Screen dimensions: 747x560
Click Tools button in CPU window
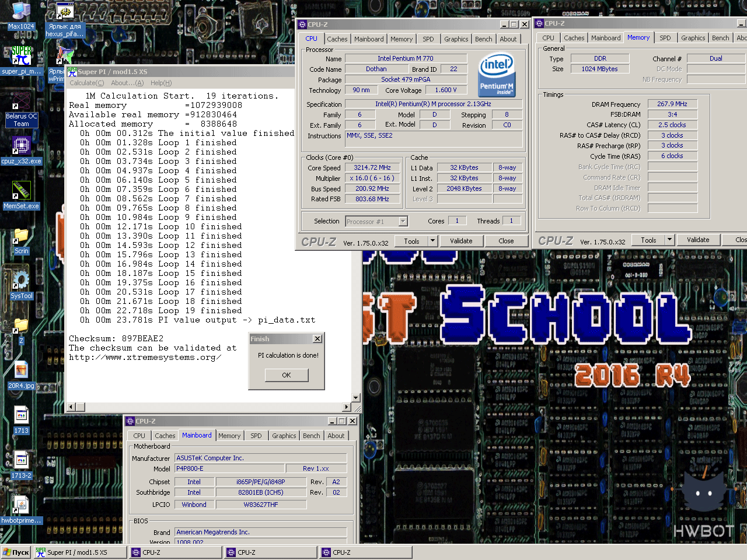pyautogui.click(x=411, y=241)
